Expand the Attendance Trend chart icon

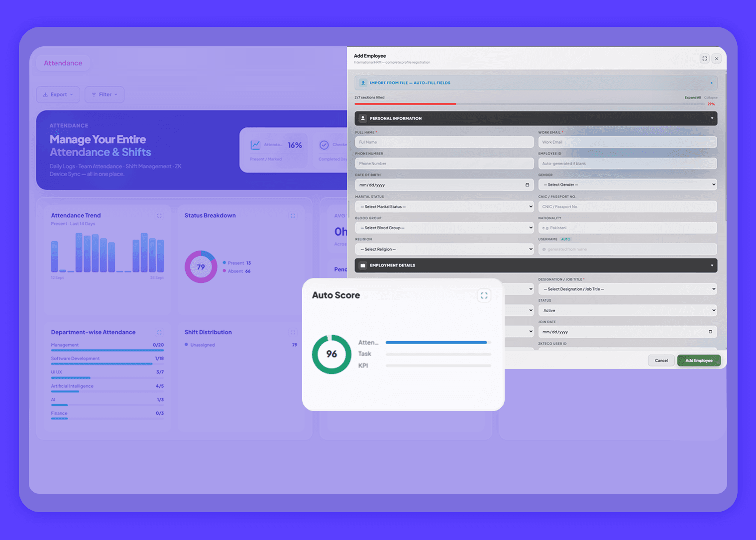pyautogui.click(x=159, y=216)
